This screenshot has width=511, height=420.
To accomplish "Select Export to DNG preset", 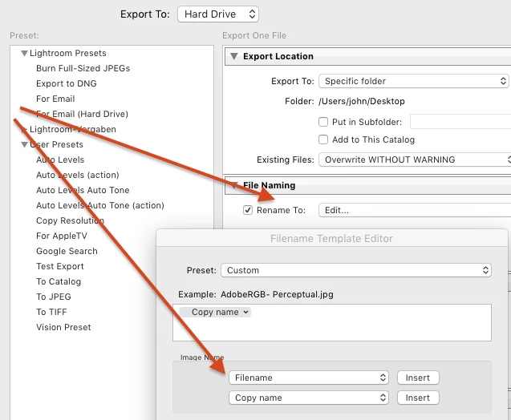I will pyautogui.click(x=66, y=83).
